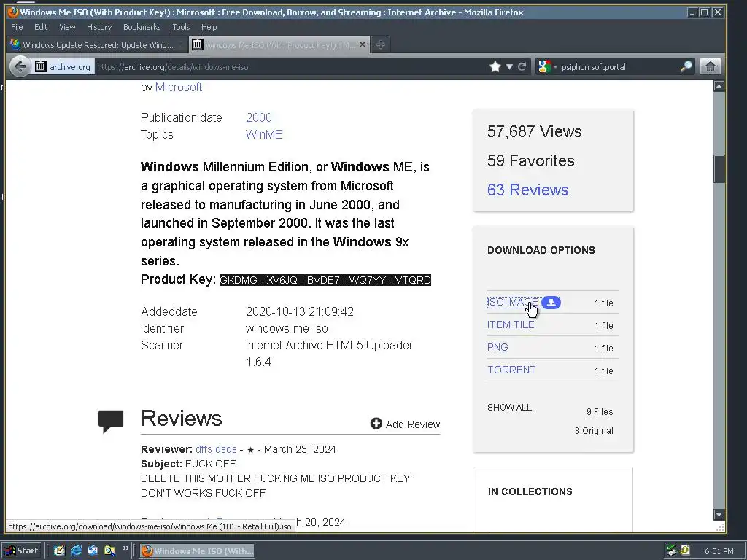
Task: Open the Windows Start menu
Action: click(x=22, y=551)
